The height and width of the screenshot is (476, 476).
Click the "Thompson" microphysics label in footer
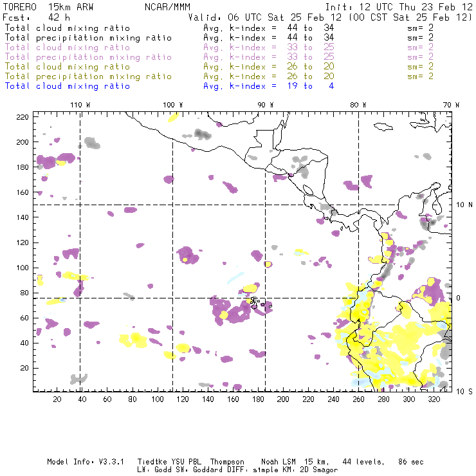pos(227,462)
